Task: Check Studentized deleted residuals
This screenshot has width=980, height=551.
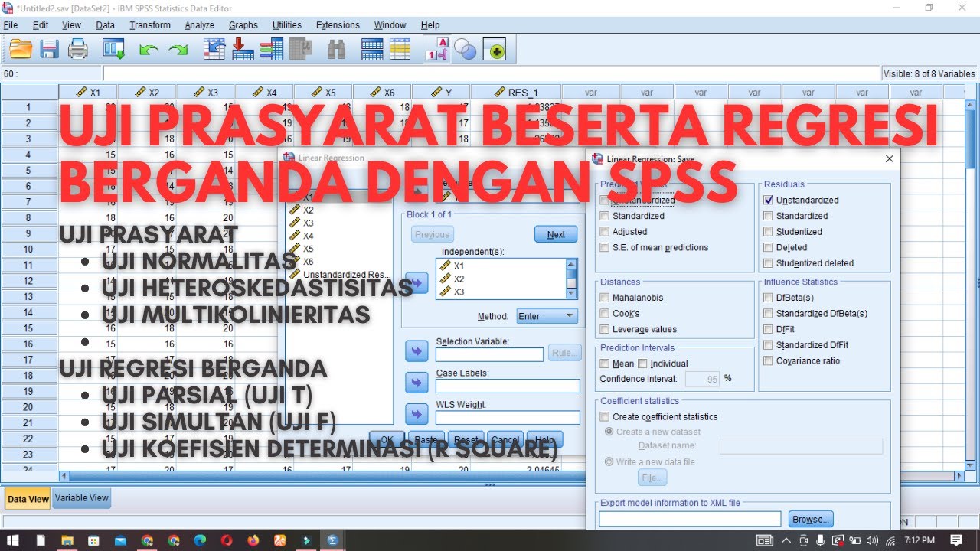Action: (x=769, y=262)
